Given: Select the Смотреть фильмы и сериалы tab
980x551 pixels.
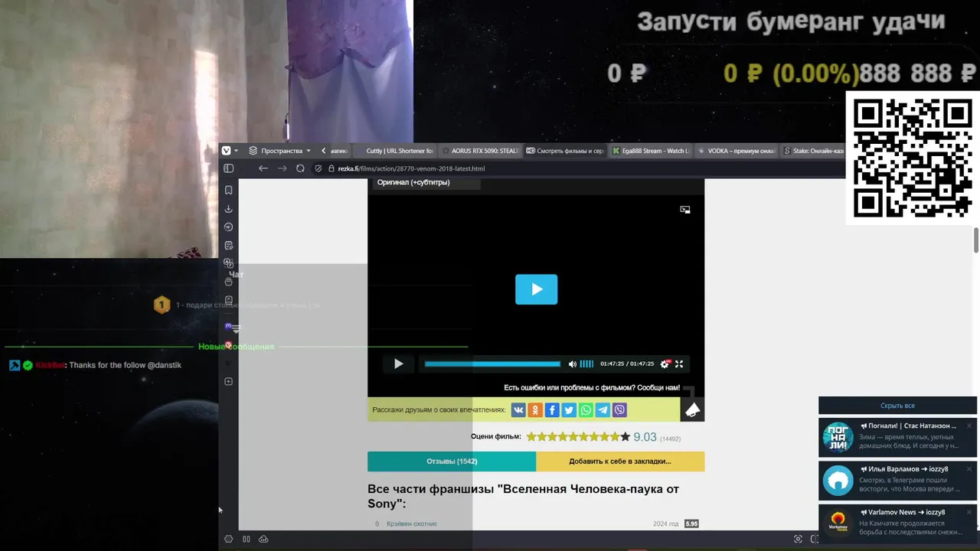Looking at the screenshot, I should click(x=565, y=151).
